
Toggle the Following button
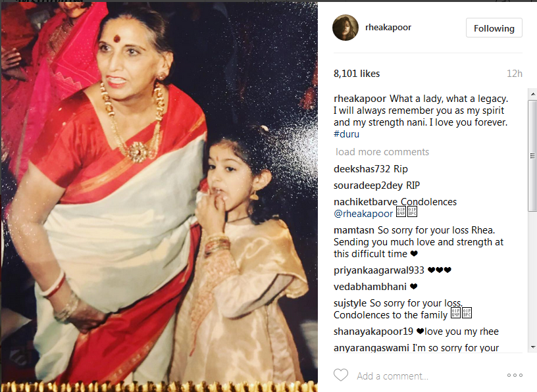coord(494,28)
